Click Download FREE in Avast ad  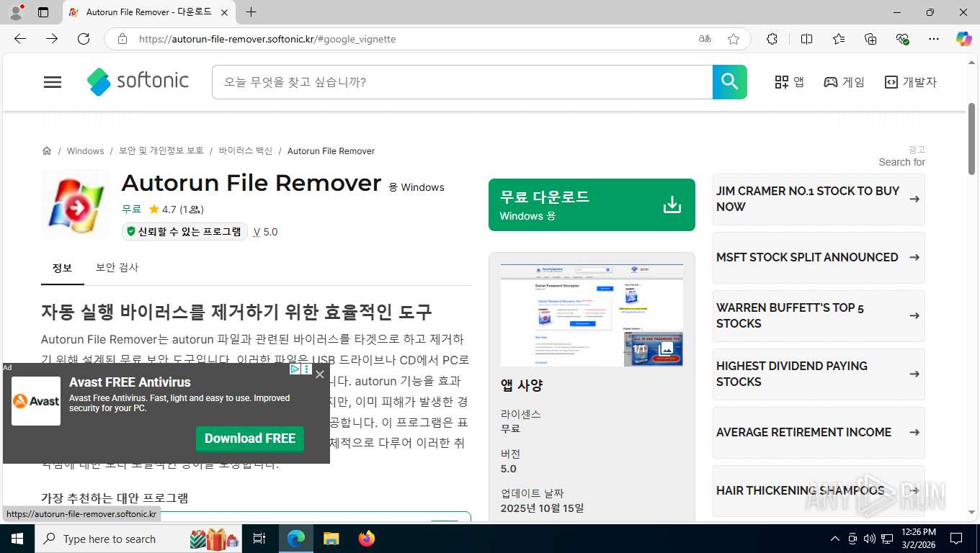point(250,439)
